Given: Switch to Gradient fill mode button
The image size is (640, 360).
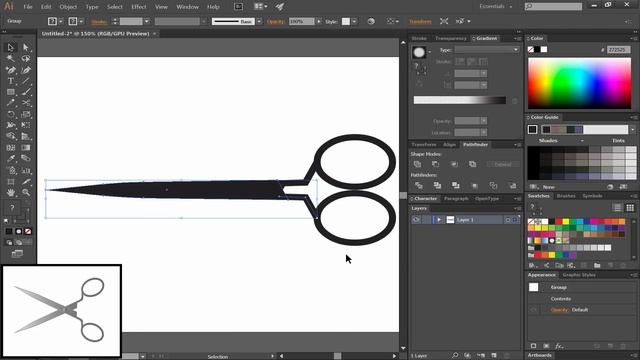Looking at the screenshot, I should 18,231.
